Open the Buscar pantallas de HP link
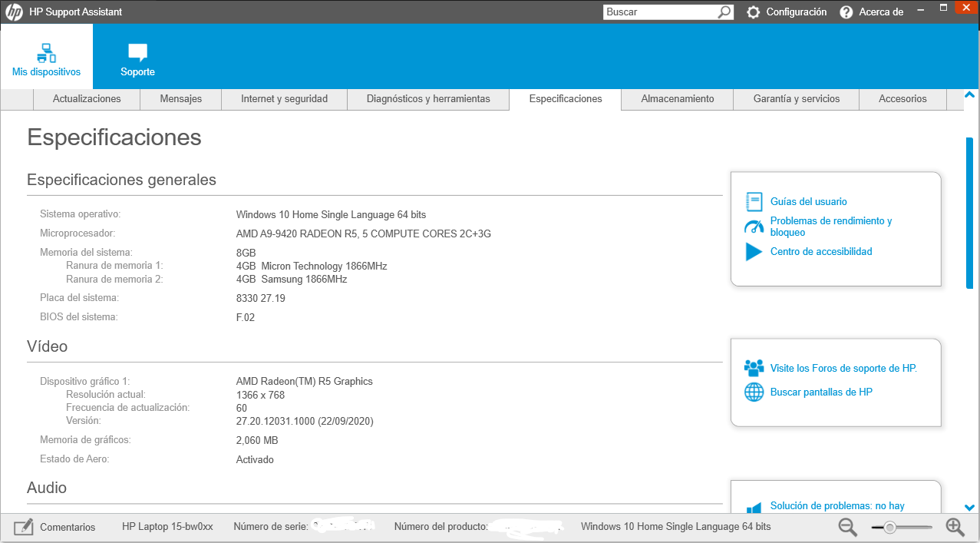Viewport: 980px width, 543px height. 821,392
